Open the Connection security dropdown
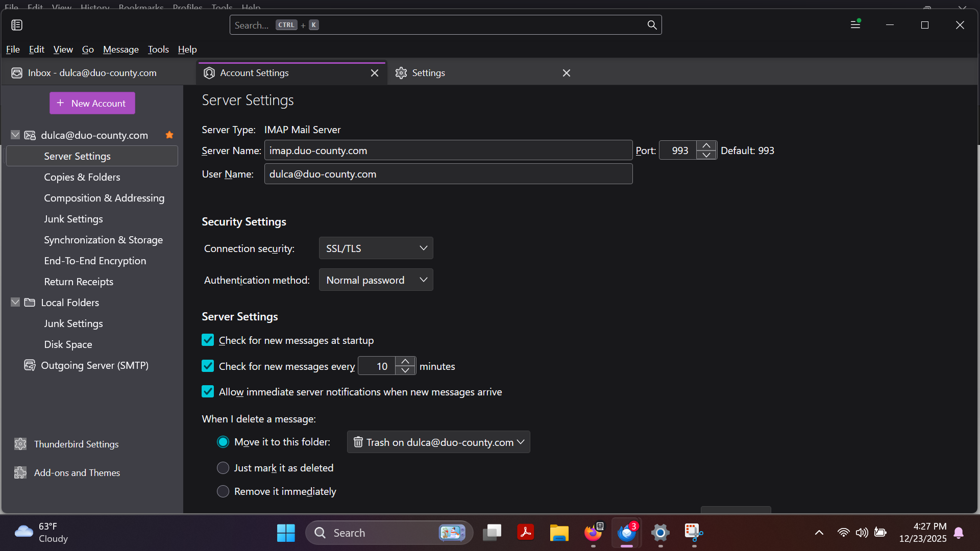This screenshot has width=980, height=551. click(x=376, y=248)
